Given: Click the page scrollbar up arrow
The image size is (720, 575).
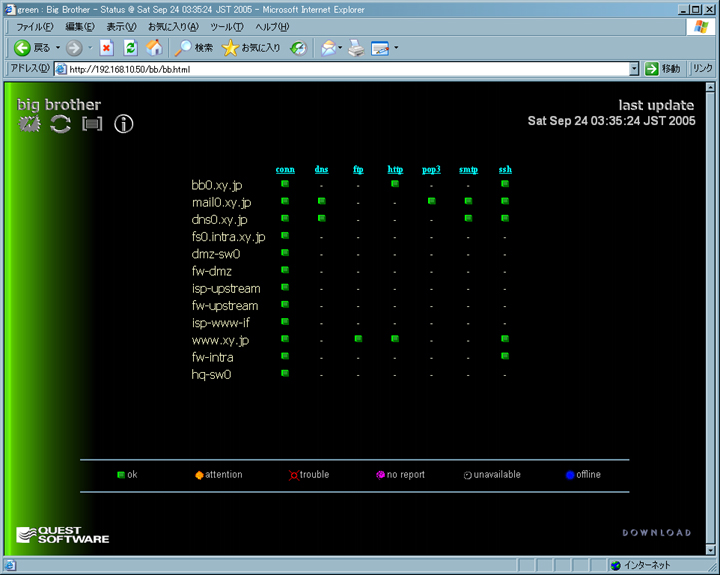Looking at the screenshot, I should (710, 87).
